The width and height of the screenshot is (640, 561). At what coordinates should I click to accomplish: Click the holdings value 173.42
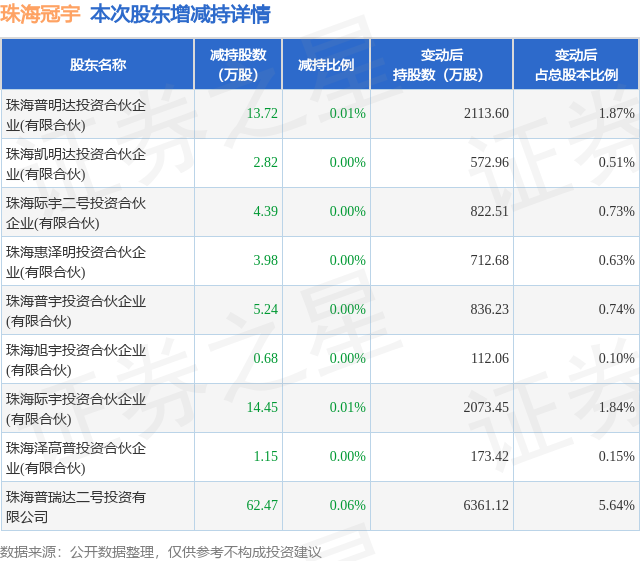click(x=490, y=456)
